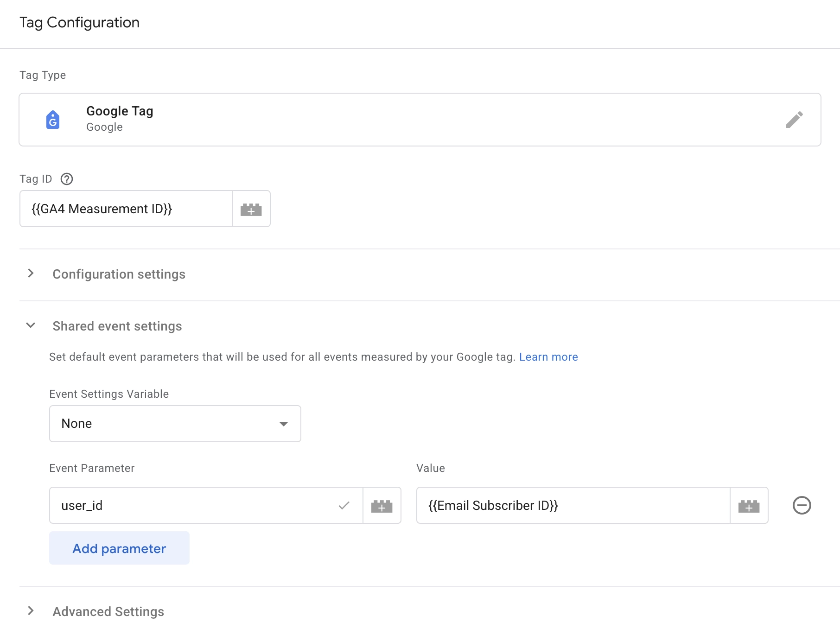840x636 pixels.
Task: Click the Event Settings Variable label
Action: (x=109, y=394)
